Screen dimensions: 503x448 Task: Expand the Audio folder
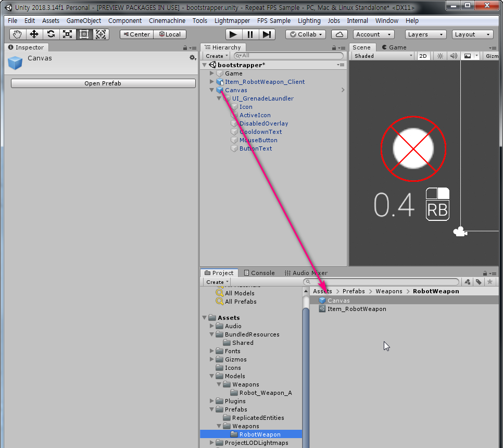(x=212, y=326)
